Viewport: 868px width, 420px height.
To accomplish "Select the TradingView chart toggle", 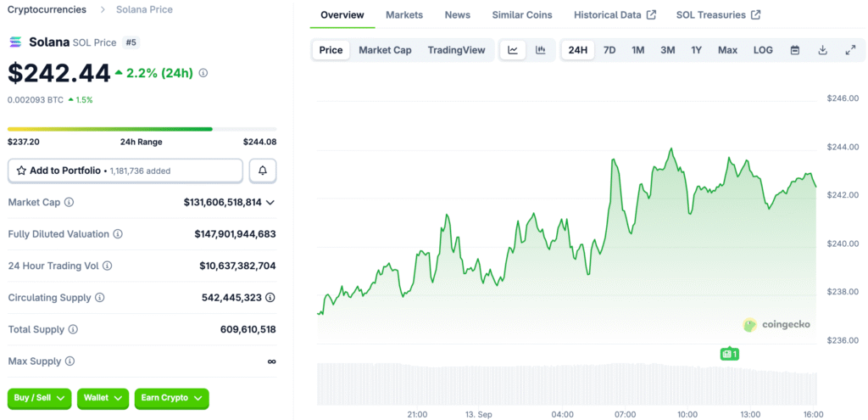I will tap(457, 50).
